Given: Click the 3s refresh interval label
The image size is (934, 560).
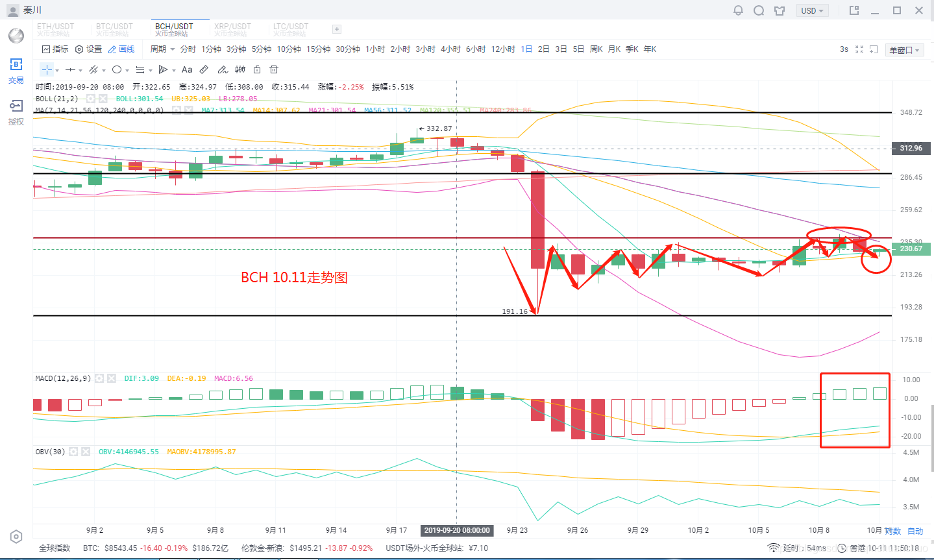Looking at the screenshot, I should point(844,49).
